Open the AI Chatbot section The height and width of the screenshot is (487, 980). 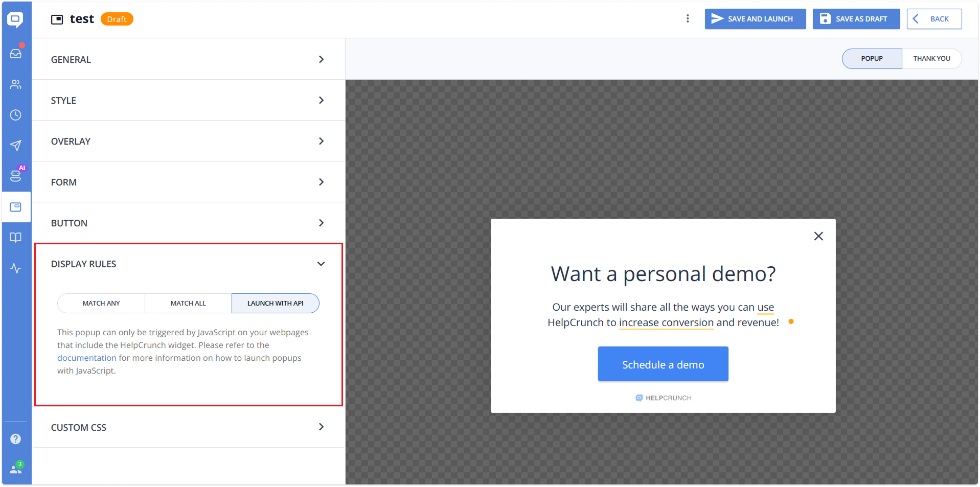pyautogui.click(x=16, y=176)
